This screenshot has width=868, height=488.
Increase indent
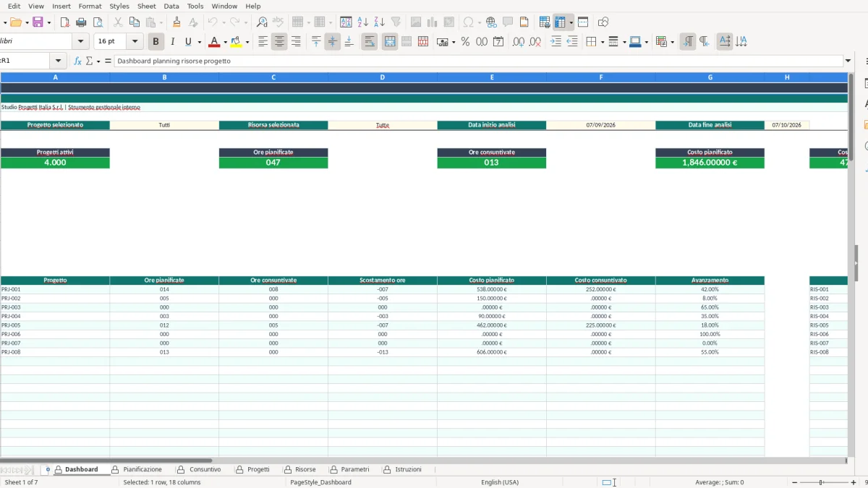tap(556, 42)
